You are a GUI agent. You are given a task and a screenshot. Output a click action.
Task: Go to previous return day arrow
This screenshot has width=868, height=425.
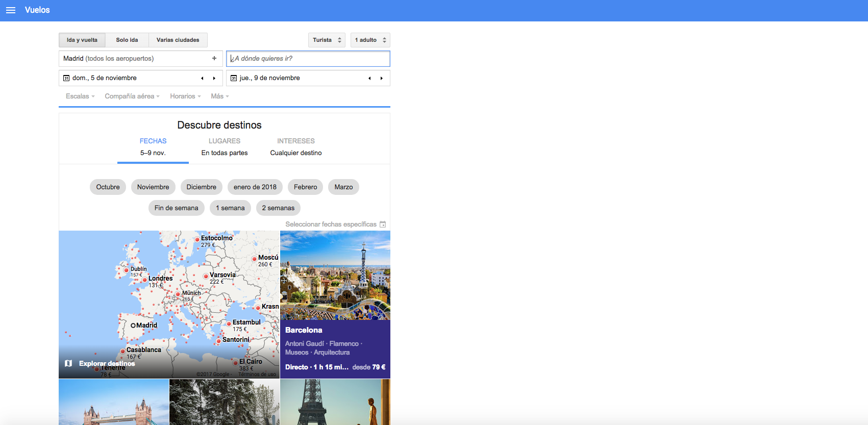pos(369,78)
